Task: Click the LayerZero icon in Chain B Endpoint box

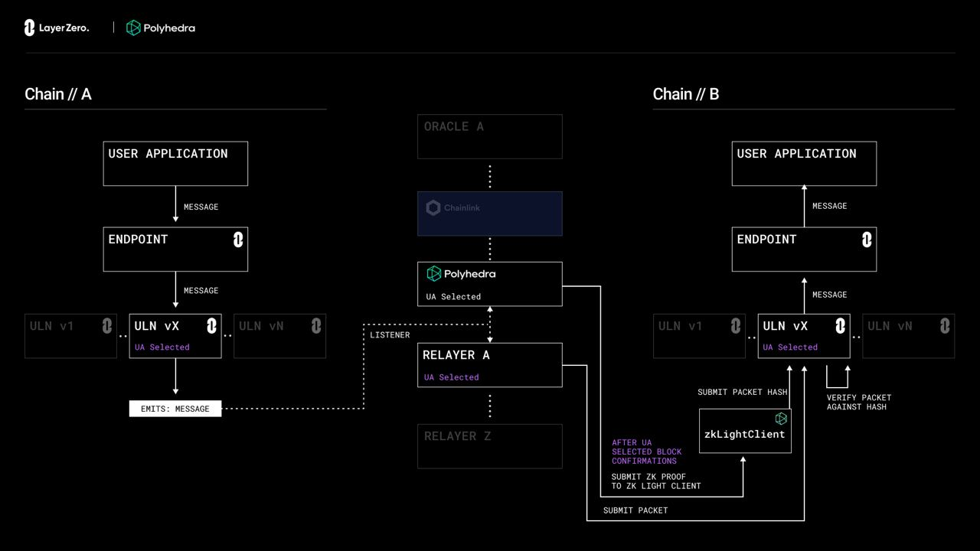Action: click(867, 240)
